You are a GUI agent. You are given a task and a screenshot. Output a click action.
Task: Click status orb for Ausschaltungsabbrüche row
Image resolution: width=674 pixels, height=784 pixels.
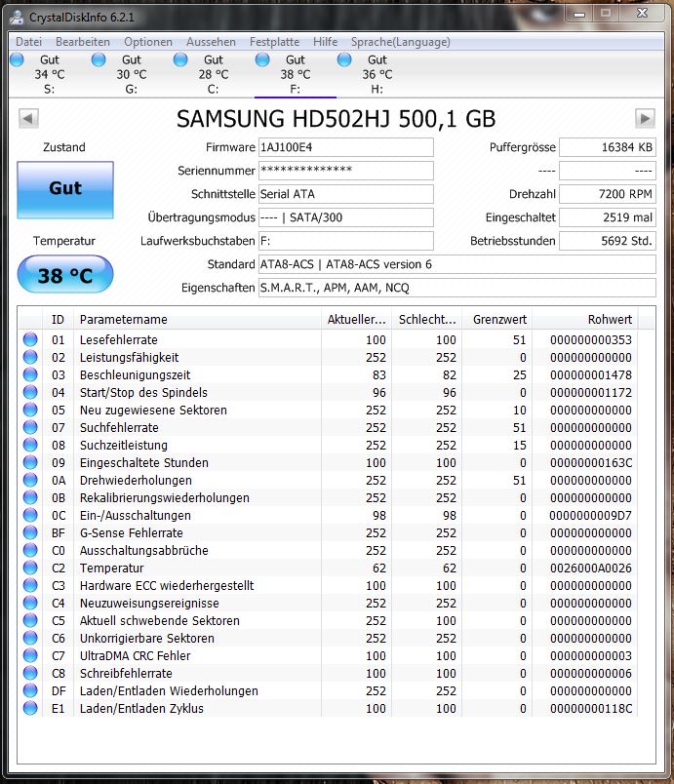coord(30,550)
